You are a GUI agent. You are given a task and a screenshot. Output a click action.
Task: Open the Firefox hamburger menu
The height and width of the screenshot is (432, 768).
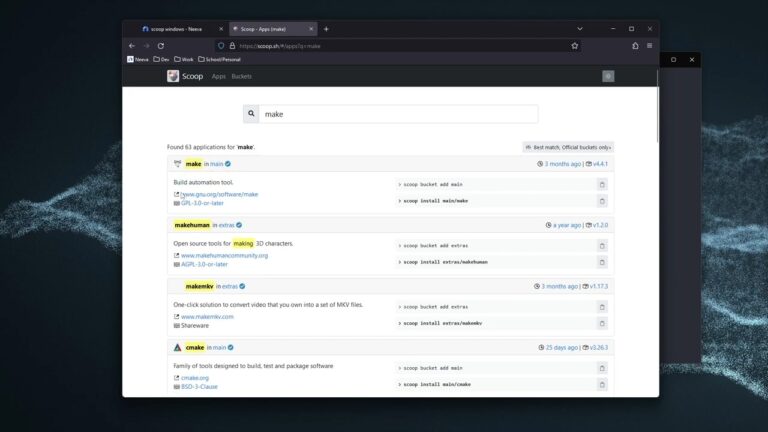649,46
